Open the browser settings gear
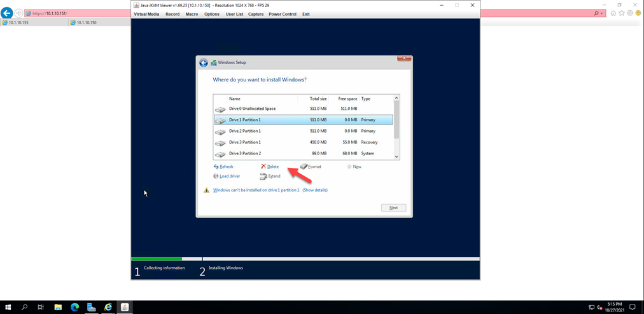644x314 pixels. click(x=629, y=13)
